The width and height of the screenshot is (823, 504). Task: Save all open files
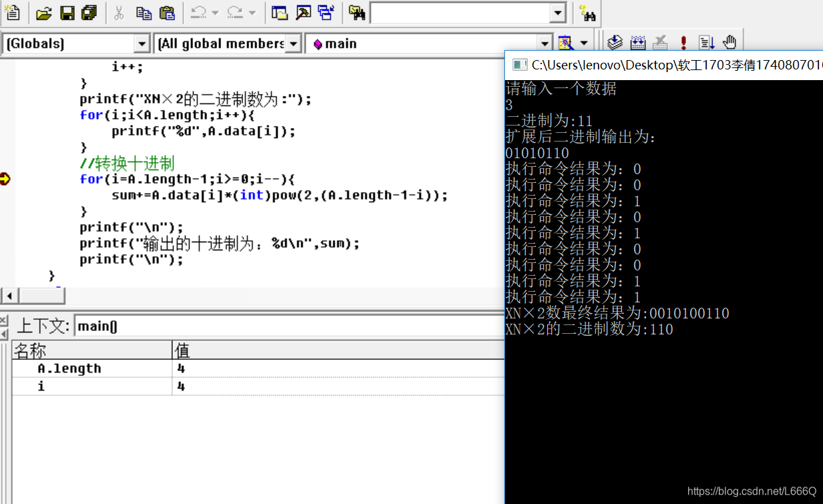coord(89,12)
